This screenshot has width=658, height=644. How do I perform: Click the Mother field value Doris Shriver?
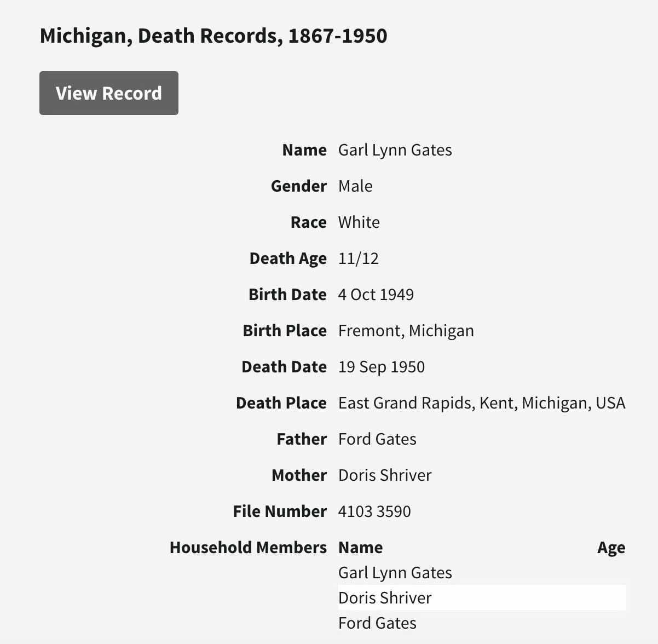pyautogui.click(x=385, y=475)
